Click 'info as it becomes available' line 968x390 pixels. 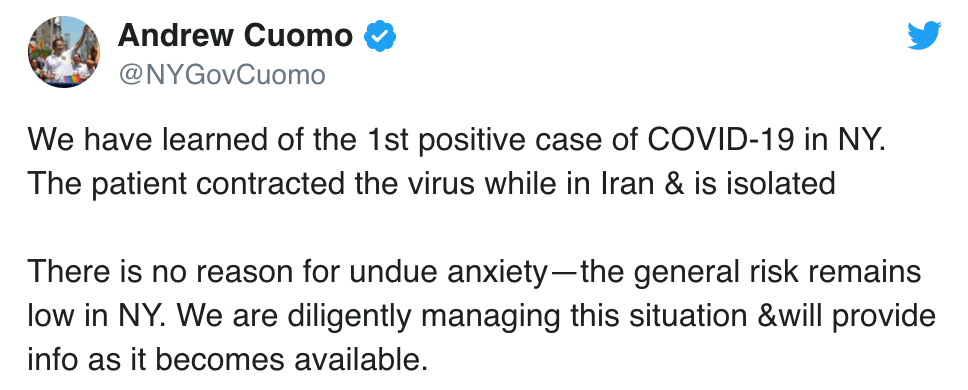(x=228, y=360)
